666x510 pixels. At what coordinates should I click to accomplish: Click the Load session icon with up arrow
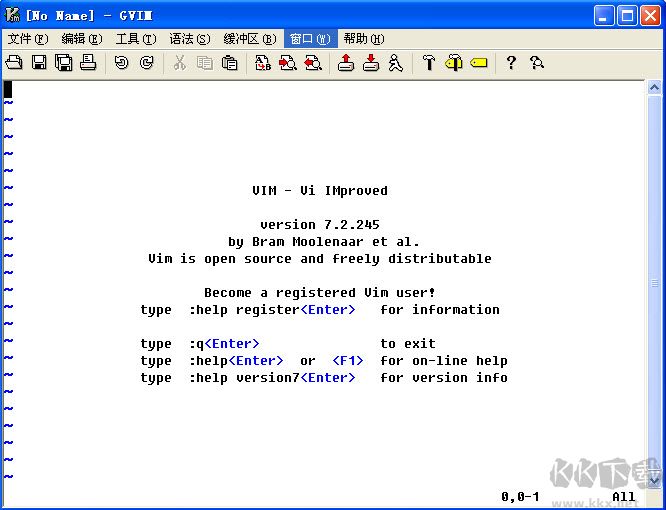tap(346, 63)
